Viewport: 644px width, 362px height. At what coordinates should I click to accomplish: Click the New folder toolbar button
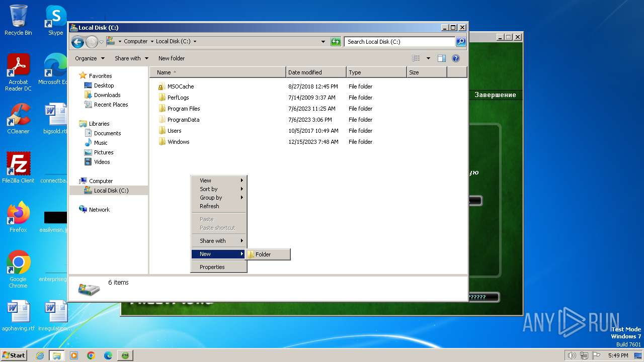172,58
